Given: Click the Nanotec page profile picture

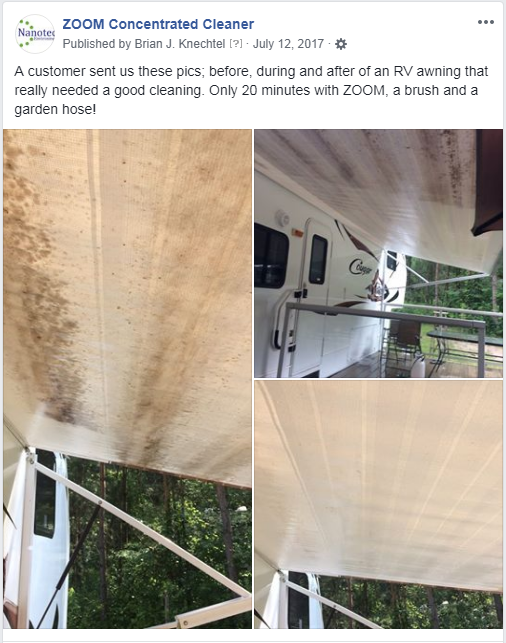Looking at the screenshot, I should [x=35, y=34].
